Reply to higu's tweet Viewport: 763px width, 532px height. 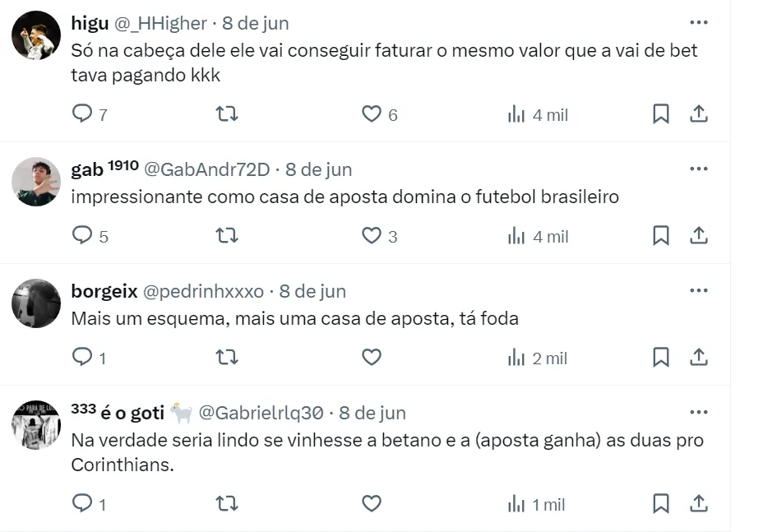click(x=83, y=114)
